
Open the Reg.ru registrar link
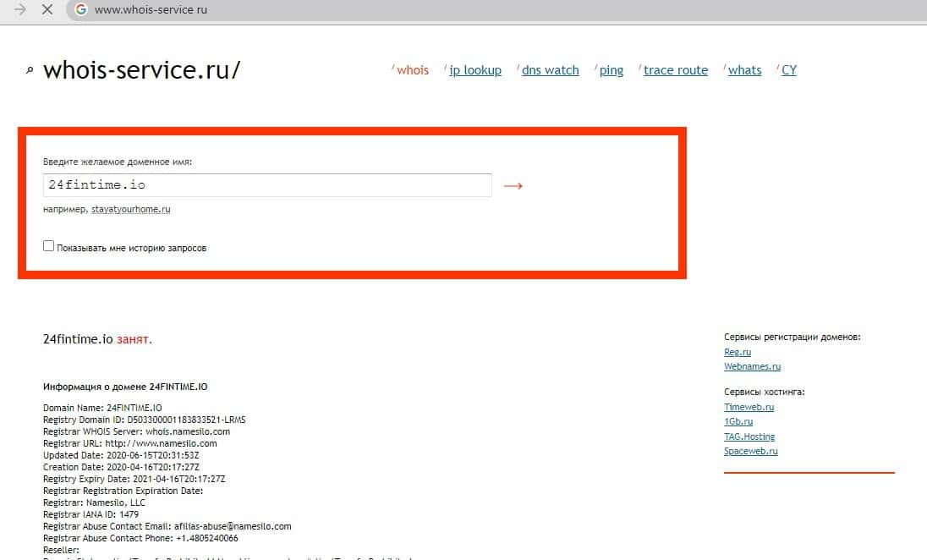738,352
